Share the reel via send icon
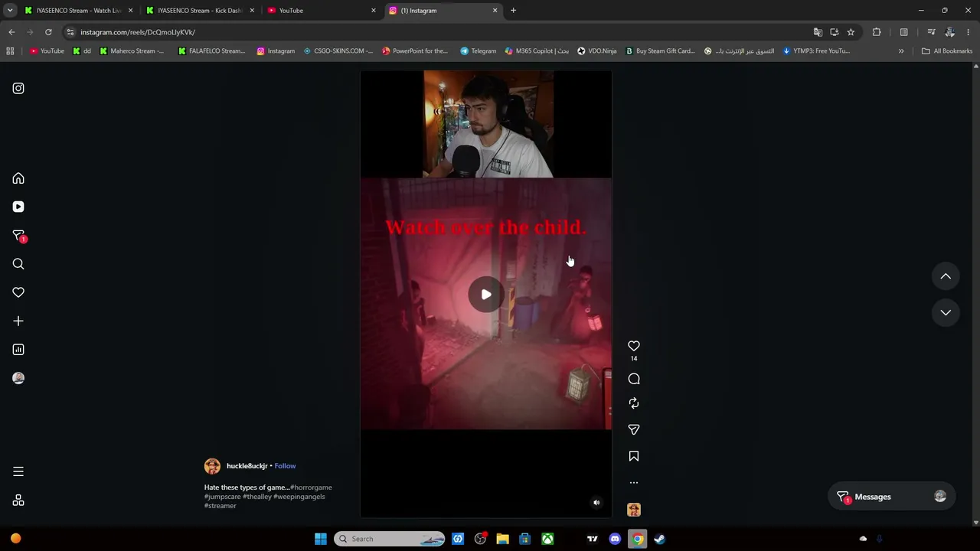Image resolution: width=980 pixels, height=551 pixels. click(x=634, y=429)
